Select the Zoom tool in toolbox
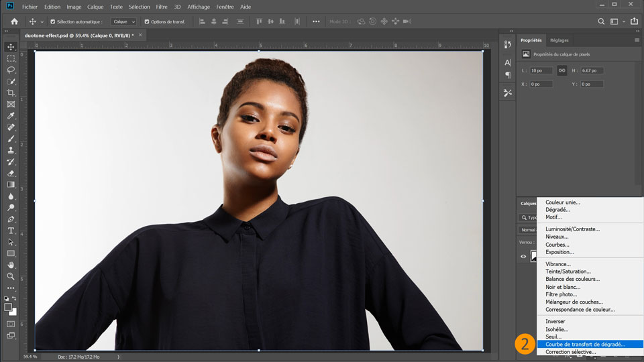The height and width of the screenshot is (362, 644). coord(11,277)
